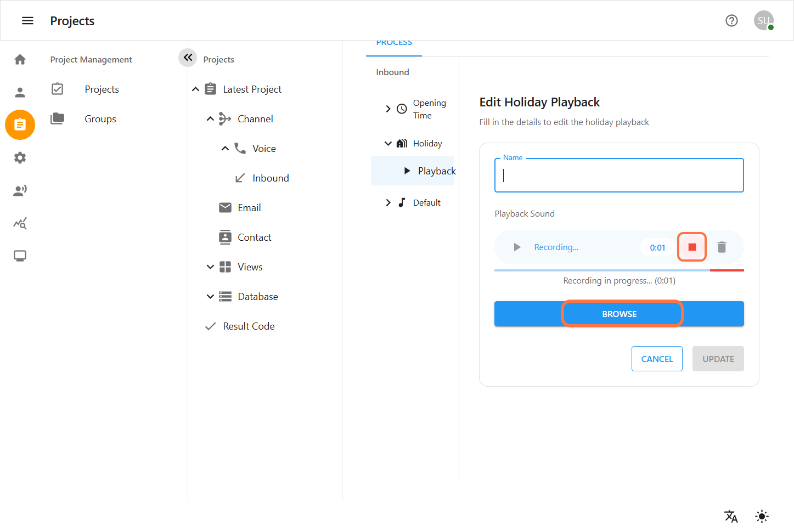
Task: Open the hamburger navigation menu
Action: pos(27,21)
